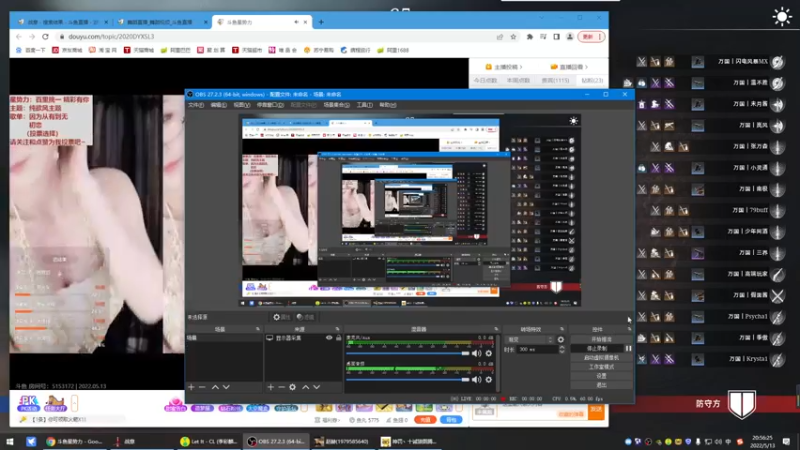Click the Chrome profile avatar icon
Viewport: 800px width, 450px height.
570,37
